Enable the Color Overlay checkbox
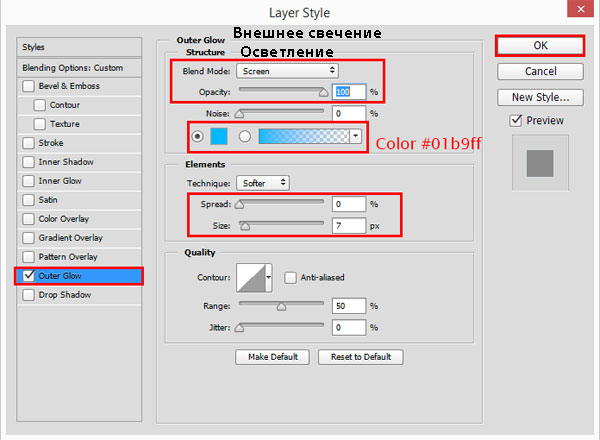Screen dimensions: 600x440 [28, 219]
